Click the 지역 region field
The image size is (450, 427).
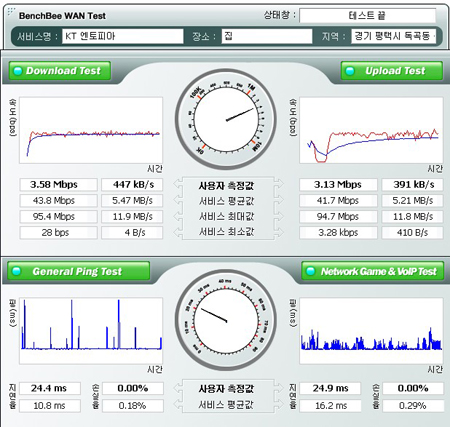point(394,36)
